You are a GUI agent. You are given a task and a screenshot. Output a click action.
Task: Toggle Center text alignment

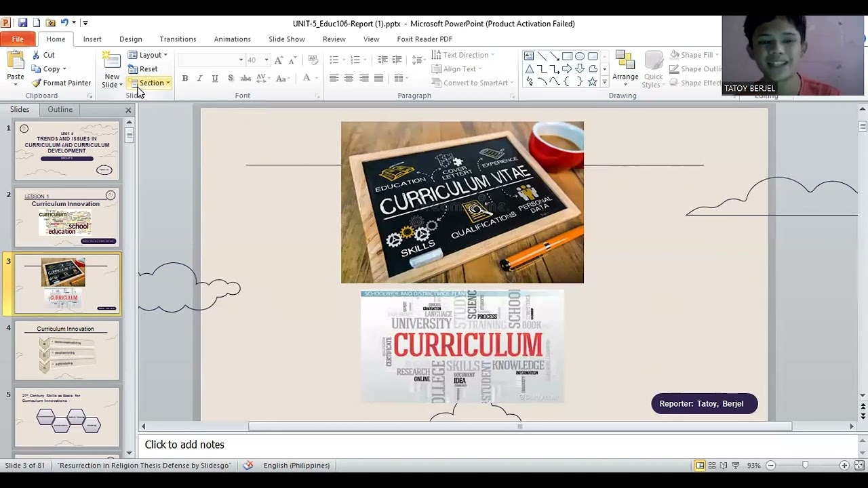pyautogui.click(x=349, y=79)
